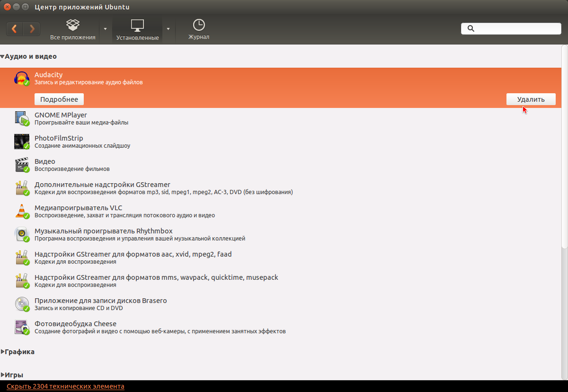Viewport: 568px width, 392px height.
Task: Click description 'Создание анимационных слайдшоу'
Action: (82, 146)
